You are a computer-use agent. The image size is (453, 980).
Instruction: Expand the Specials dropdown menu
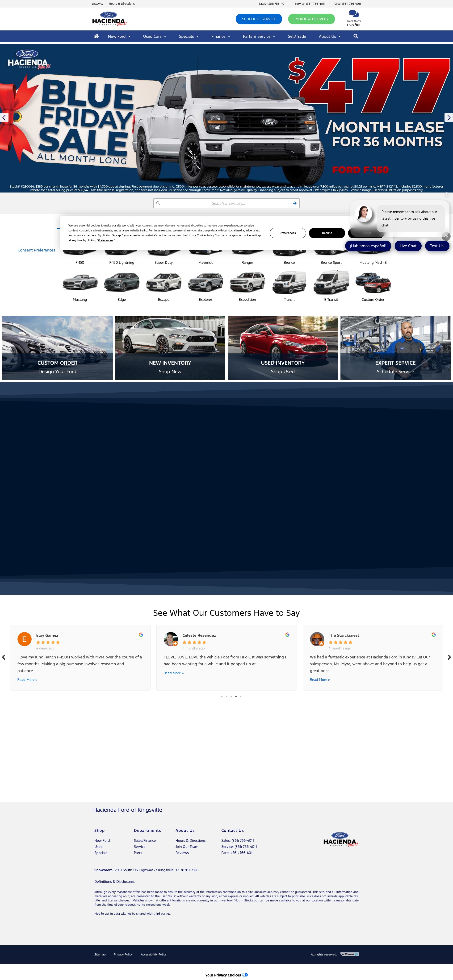(189, 36)
